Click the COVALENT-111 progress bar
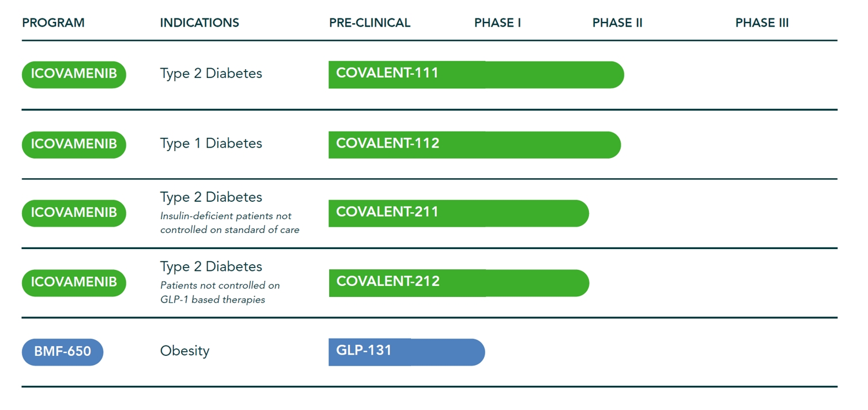The image size is (868, 410). [x=475, y=74]
